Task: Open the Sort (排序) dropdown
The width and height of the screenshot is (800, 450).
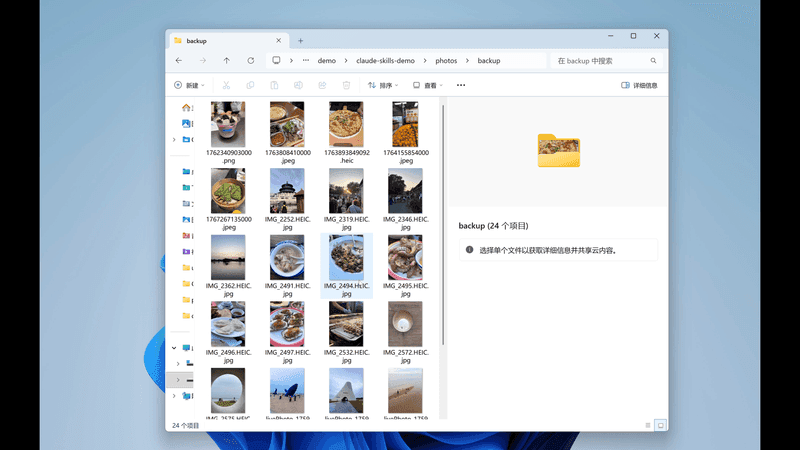Action: pyautogui.click(x=383, y=85)
